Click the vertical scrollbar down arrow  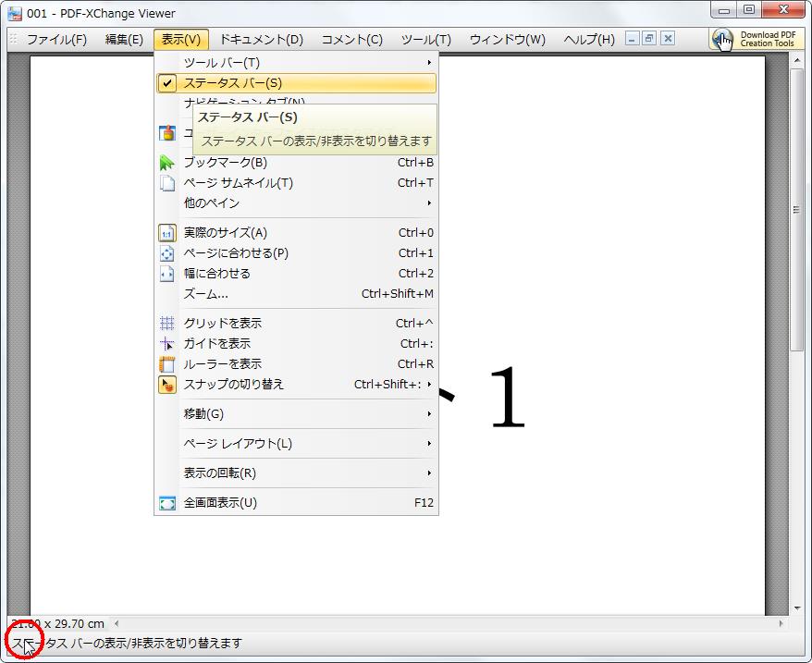796,608
